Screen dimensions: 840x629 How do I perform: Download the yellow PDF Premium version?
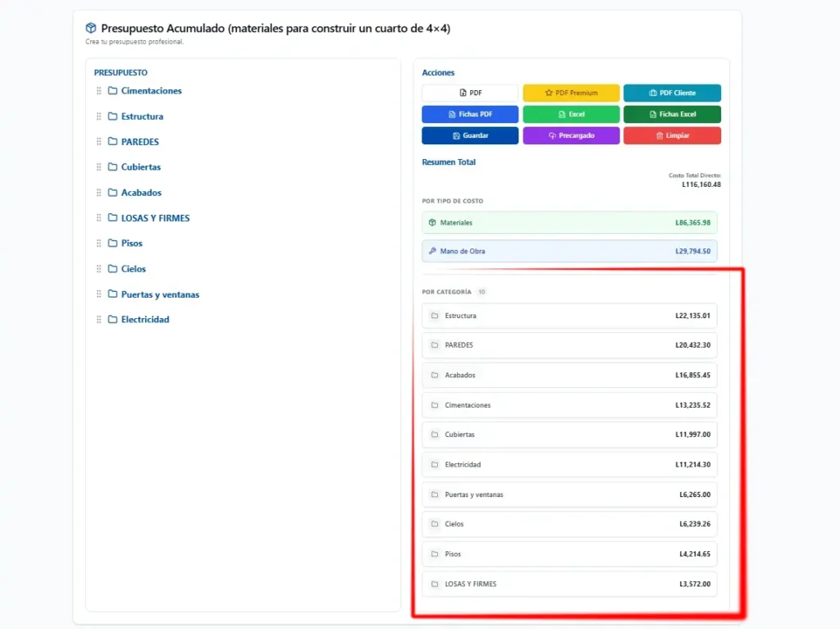[571, 93]
